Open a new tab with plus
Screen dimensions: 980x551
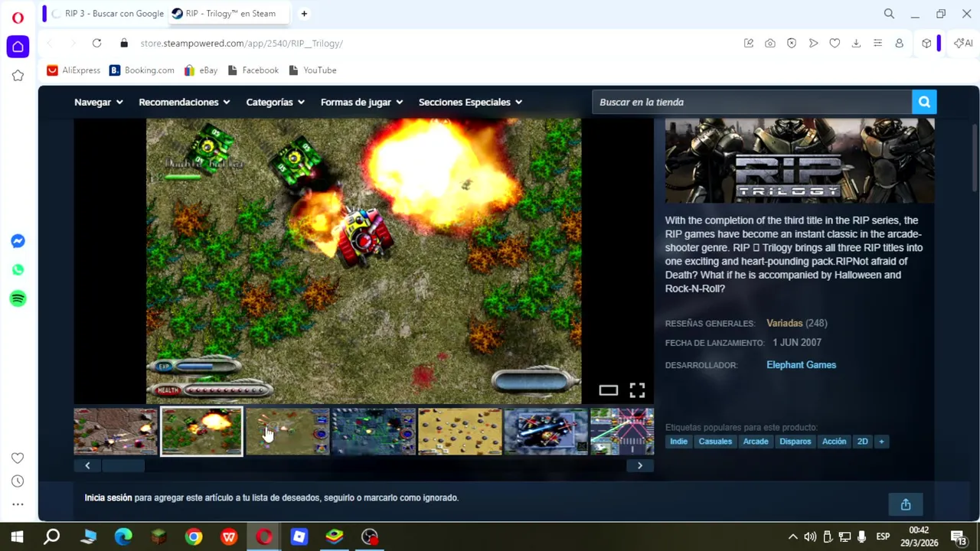304,13
